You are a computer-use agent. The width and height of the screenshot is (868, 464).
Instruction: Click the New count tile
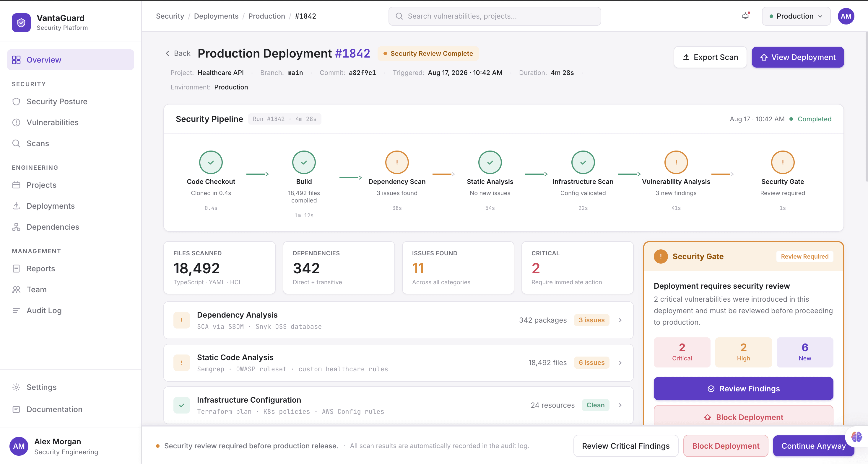[x=805, y=352]
